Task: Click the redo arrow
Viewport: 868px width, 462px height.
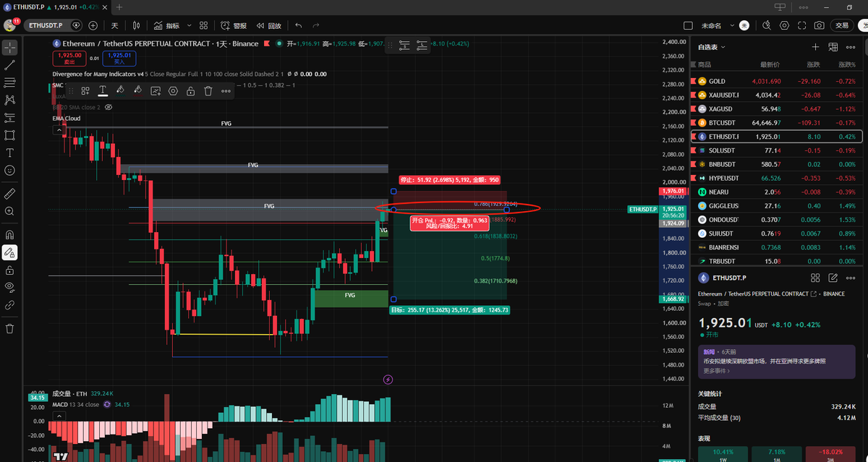Action: (316, 25)
